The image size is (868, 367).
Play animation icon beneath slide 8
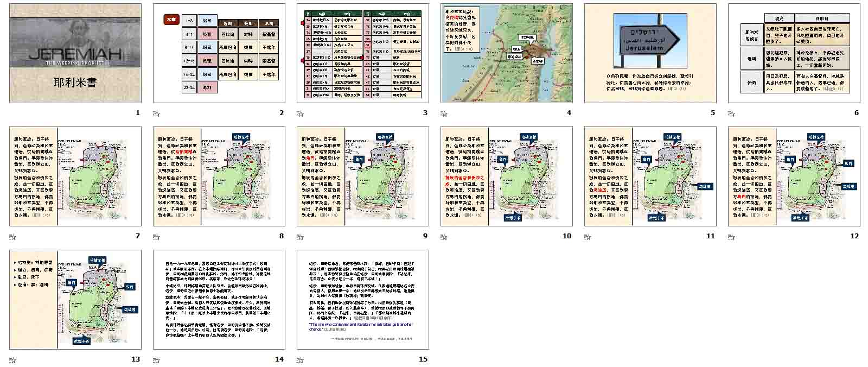tap(156, 237)
